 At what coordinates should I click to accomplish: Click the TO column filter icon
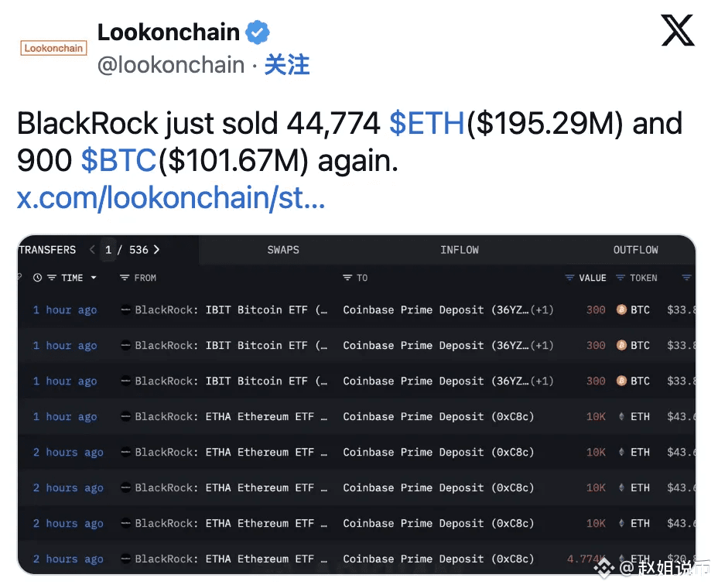click(x=347, y=278)
